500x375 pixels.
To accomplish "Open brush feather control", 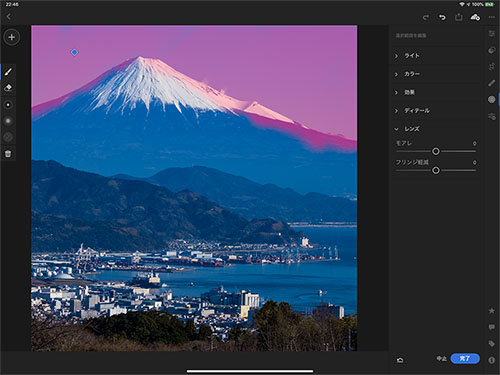I will [8, 121].
